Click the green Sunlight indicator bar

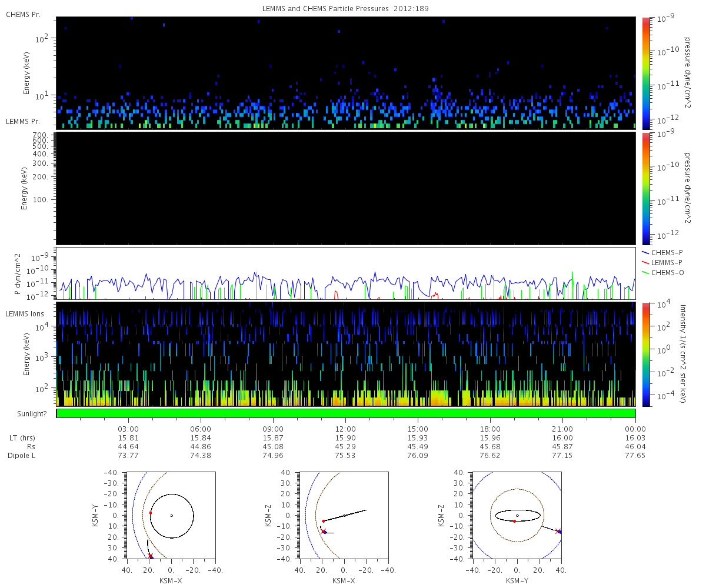pos(346,413)
